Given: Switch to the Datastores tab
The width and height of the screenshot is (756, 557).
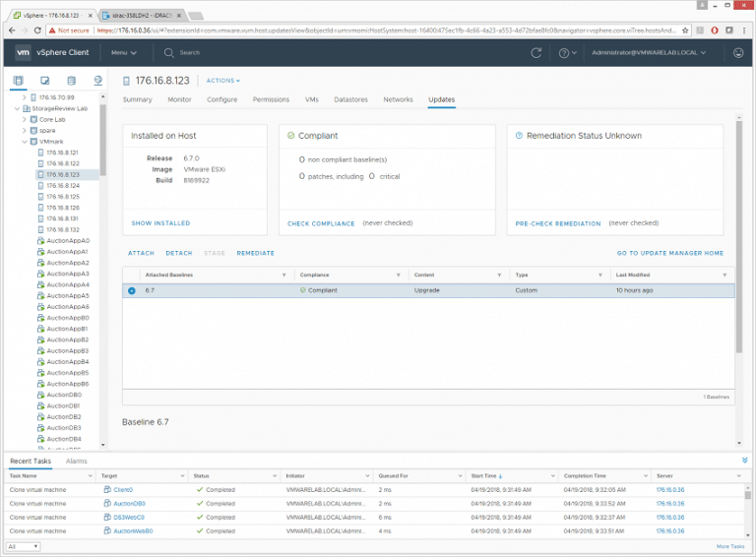Looking at the screenshot, I should (x=350, y=99).
